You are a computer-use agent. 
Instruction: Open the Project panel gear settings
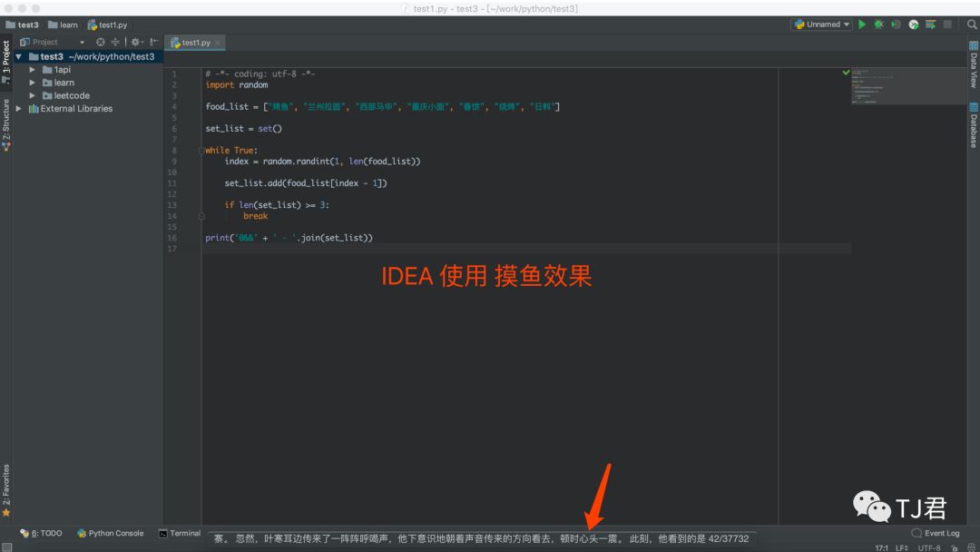tap(136, 42)
